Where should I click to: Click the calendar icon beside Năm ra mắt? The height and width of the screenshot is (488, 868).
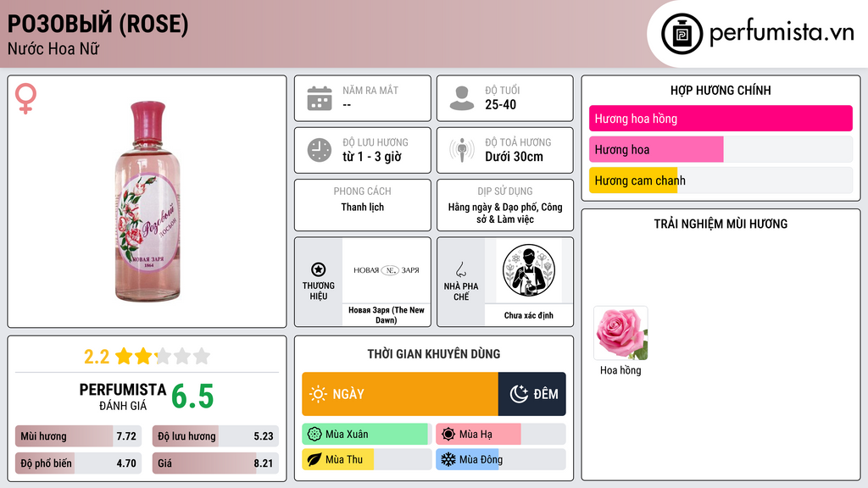(x=320, y=98)
